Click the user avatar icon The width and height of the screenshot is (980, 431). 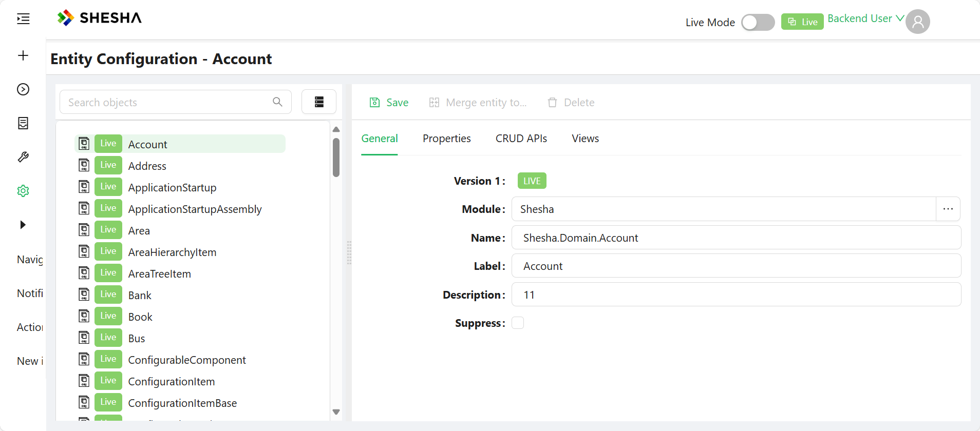pyautogui.click(x=918, y=22)
